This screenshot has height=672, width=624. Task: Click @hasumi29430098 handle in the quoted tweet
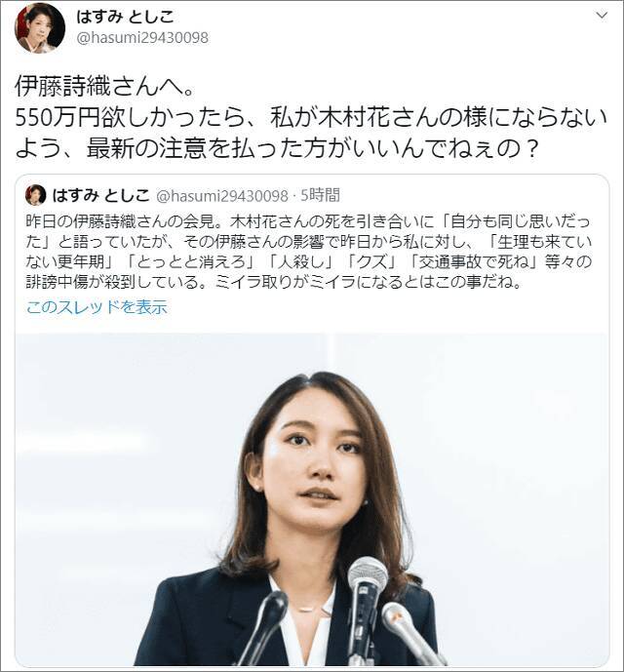[222, 196]
